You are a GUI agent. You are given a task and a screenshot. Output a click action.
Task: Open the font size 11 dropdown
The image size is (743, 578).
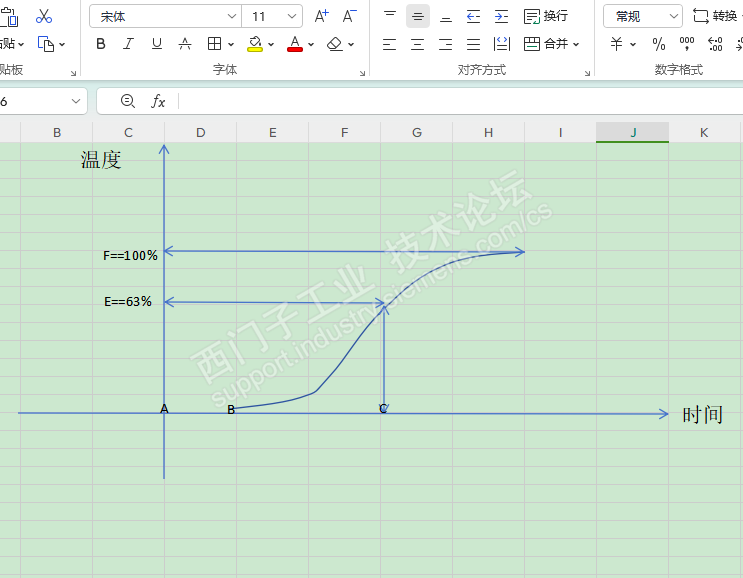(x=292, y=17)
